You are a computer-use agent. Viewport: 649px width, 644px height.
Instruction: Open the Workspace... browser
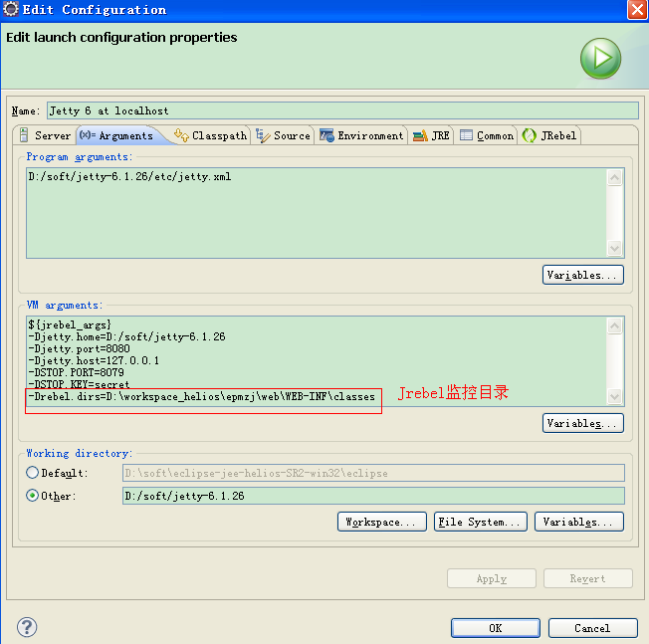coord(381,522)
